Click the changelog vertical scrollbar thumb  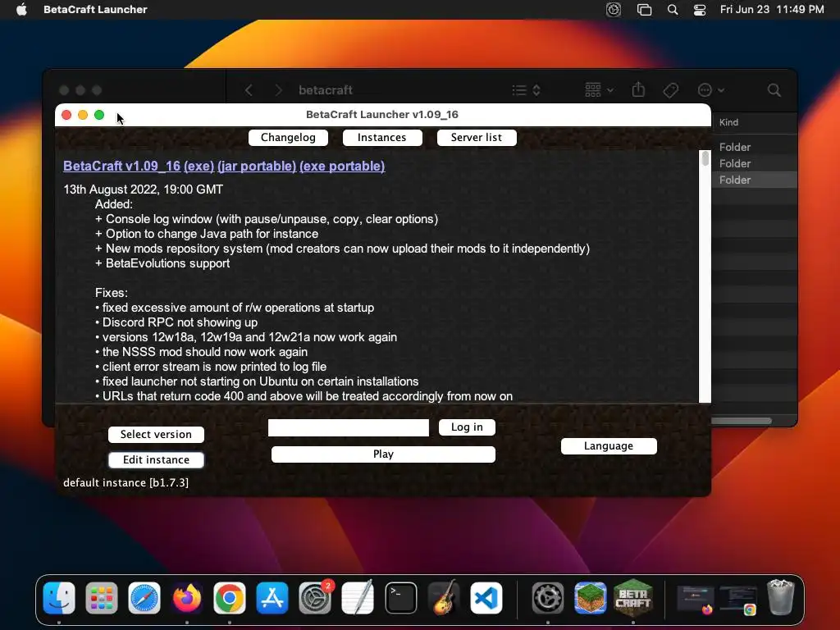(x=705, y=158)
